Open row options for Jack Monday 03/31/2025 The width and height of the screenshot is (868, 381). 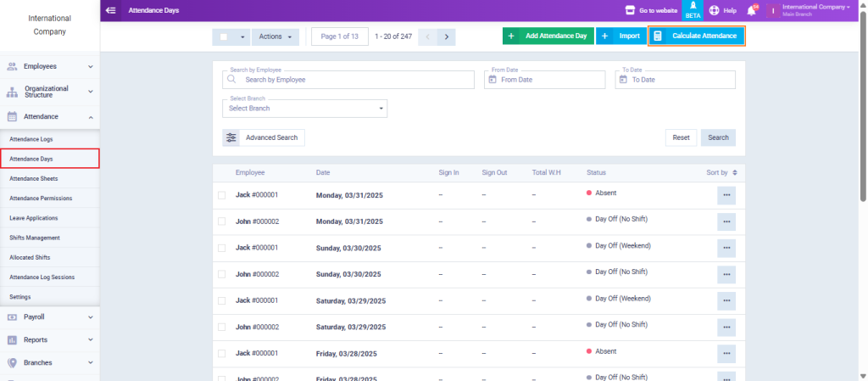pyautogui.click(x=726, y=195)
